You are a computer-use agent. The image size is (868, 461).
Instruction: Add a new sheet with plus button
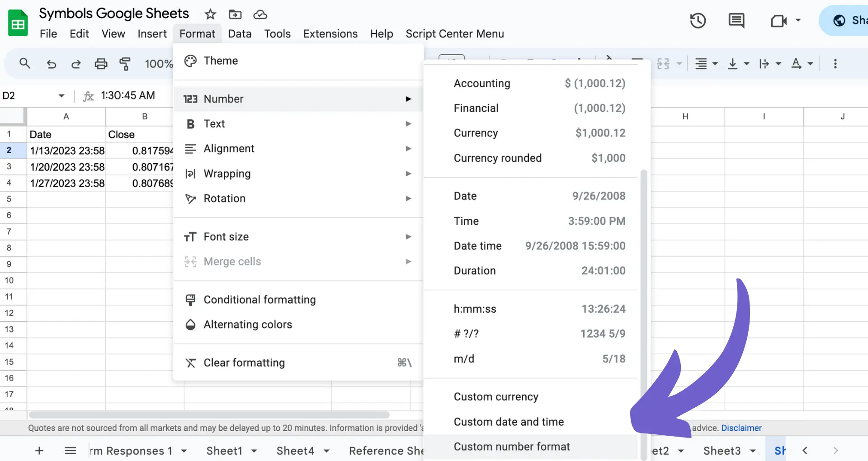point(39,451)
